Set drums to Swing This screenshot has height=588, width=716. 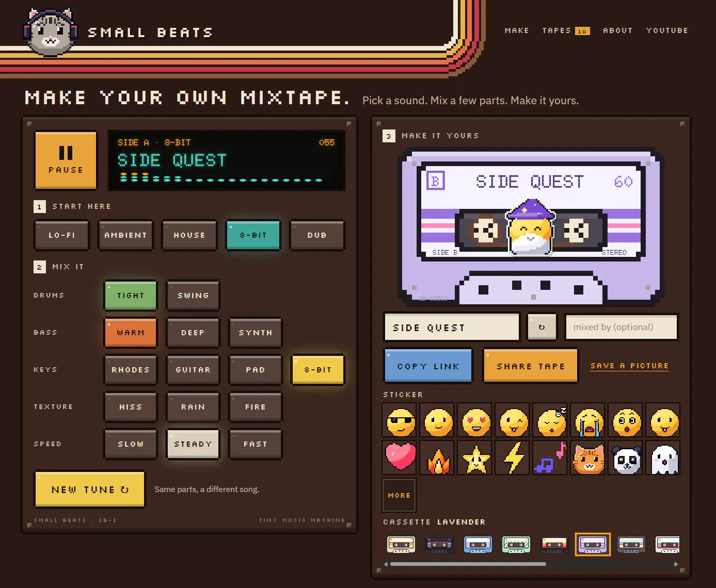193,296
